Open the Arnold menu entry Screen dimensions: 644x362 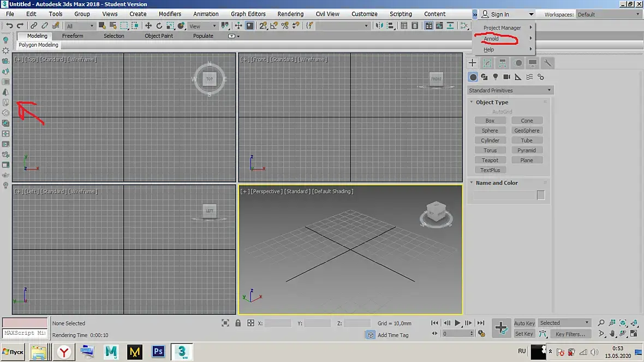point(491,39)
